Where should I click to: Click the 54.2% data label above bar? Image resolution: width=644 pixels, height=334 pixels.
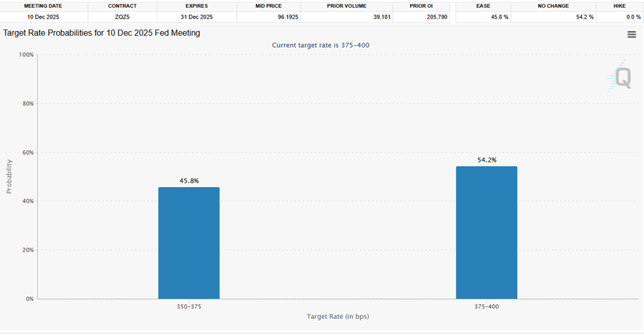coord(486,160)
